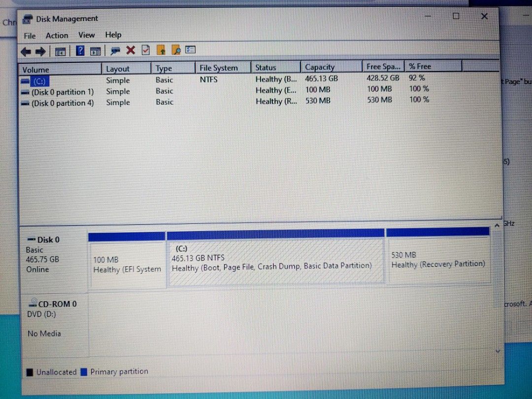
Task: Click the Back navigation arrow icon
Action: point(26,51)
